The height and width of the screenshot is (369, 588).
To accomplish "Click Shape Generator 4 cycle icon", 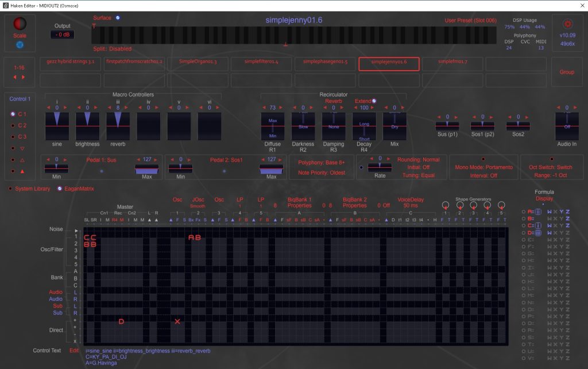I will pyautogui.click(x=487, y=205).
